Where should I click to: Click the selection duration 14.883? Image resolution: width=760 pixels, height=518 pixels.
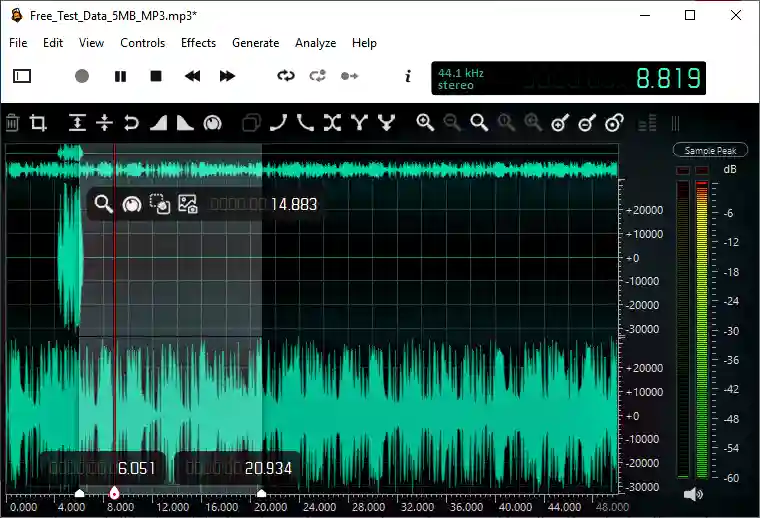[294, 204]
